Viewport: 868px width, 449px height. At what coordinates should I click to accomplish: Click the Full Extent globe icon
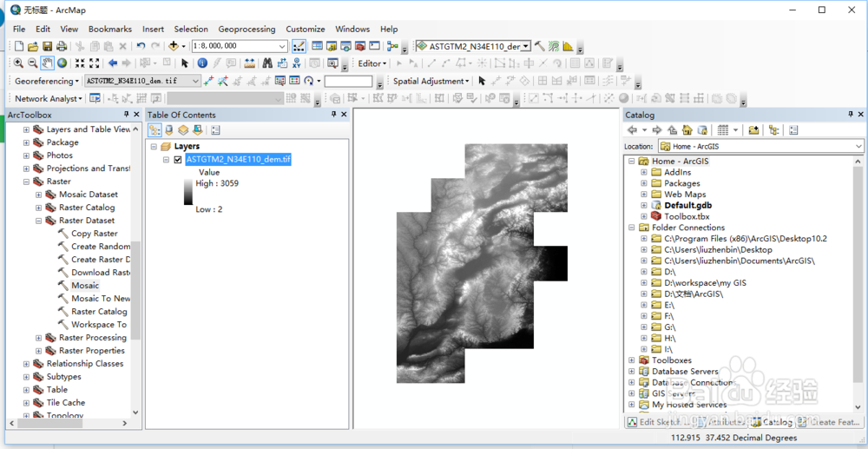click(x=62, y=63)
